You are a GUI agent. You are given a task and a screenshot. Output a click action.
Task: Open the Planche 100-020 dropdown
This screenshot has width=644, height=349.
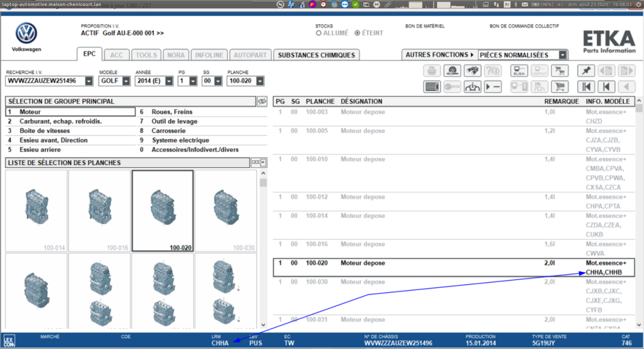tap(260, 81)
